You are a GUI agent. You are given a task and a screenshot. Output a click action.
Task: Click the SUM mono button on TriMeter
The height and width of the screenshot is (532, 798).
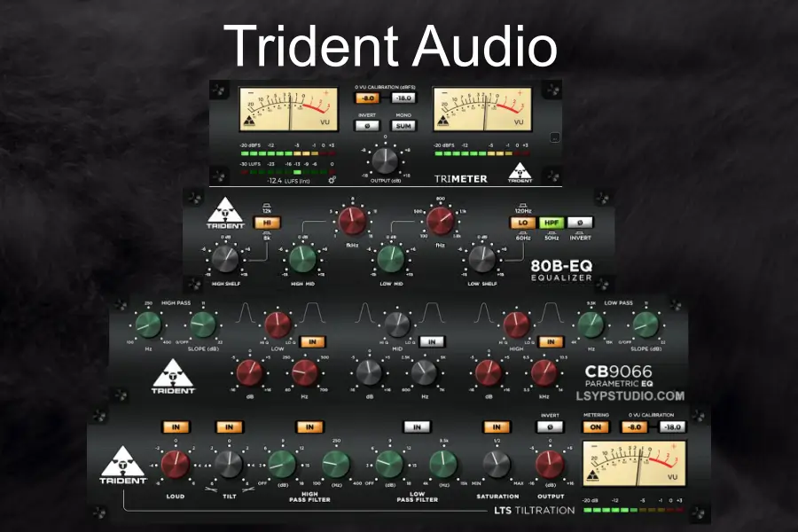402,124
